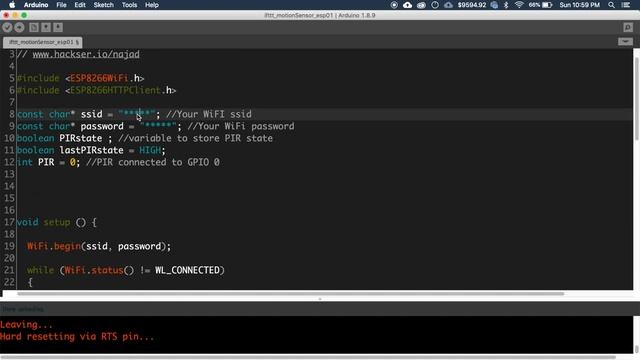Image resolution: width=640 pixels, height=360 pixels.
Task: Click WiFi.begin on line 19
Action: [x=54, y=246]
